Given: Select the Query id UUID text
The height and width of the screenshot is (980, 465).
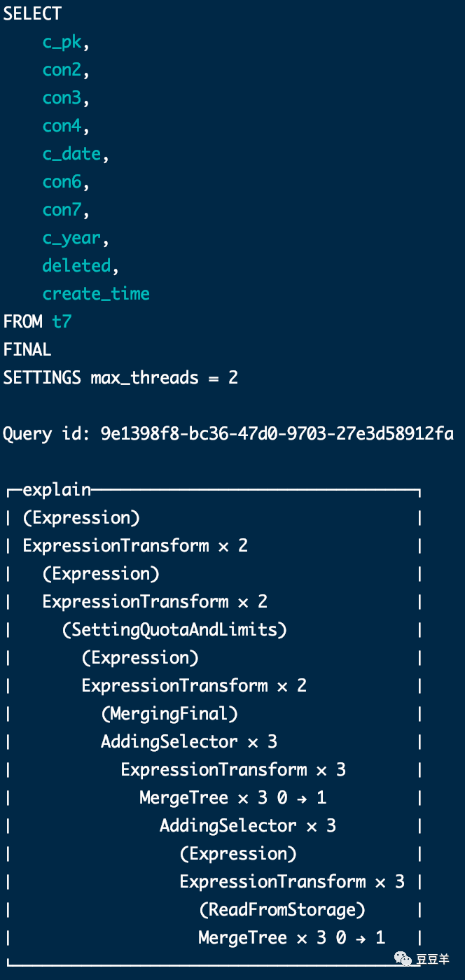Looking at the screenshot, I should (277, 434).
